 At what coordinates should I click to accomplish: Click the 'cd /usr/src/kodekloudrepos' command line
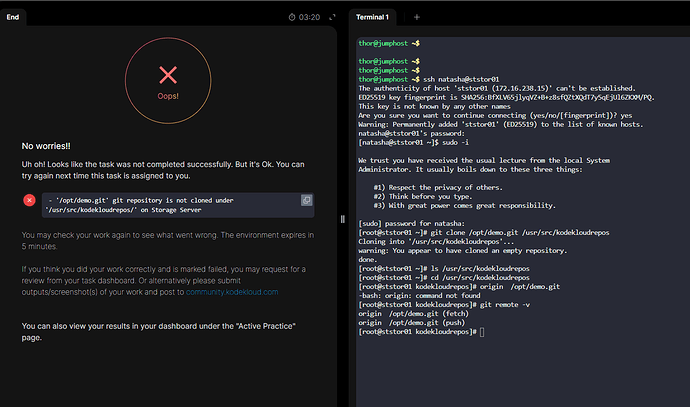444,278
